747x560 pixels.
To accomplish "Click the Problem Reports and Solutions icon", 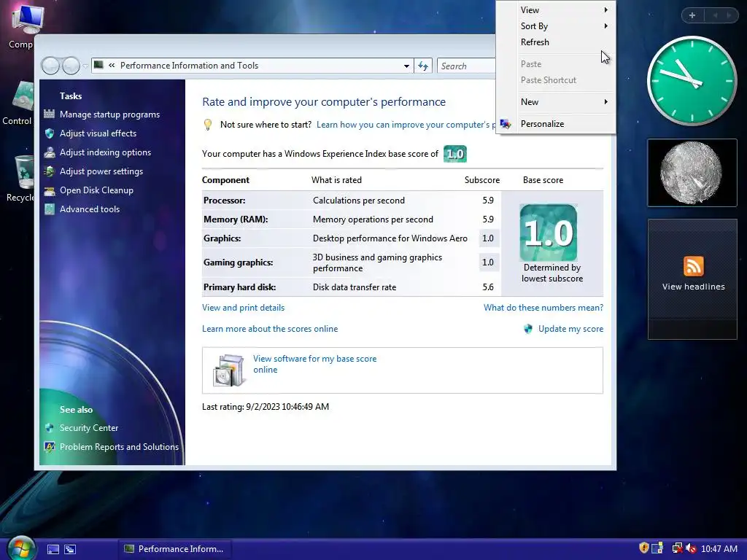I will click(50, 447).
